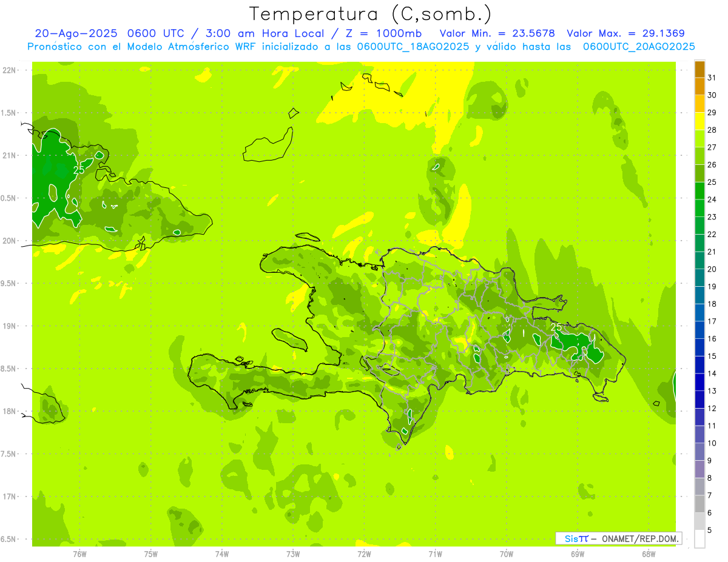
Task: Click the '21N' latitude axis label
Action: click(x=10, y=155)
